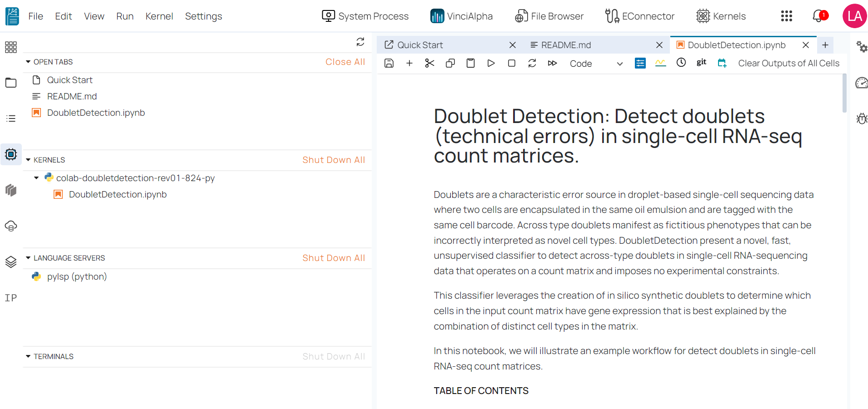Image resolution: width=868 pixels, height=409 pixels.
Task: Copy the selected cell
Action: 450,63
